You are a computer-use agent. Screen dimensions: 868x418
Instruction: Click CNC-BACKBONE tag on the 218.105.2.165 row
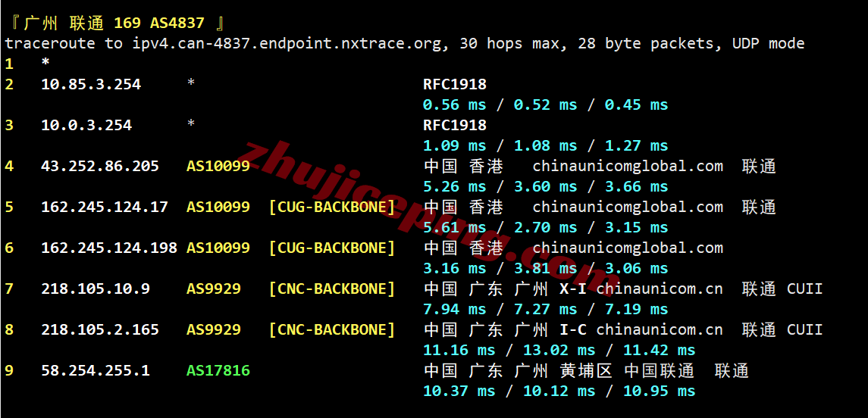click(x=332, y=329)
